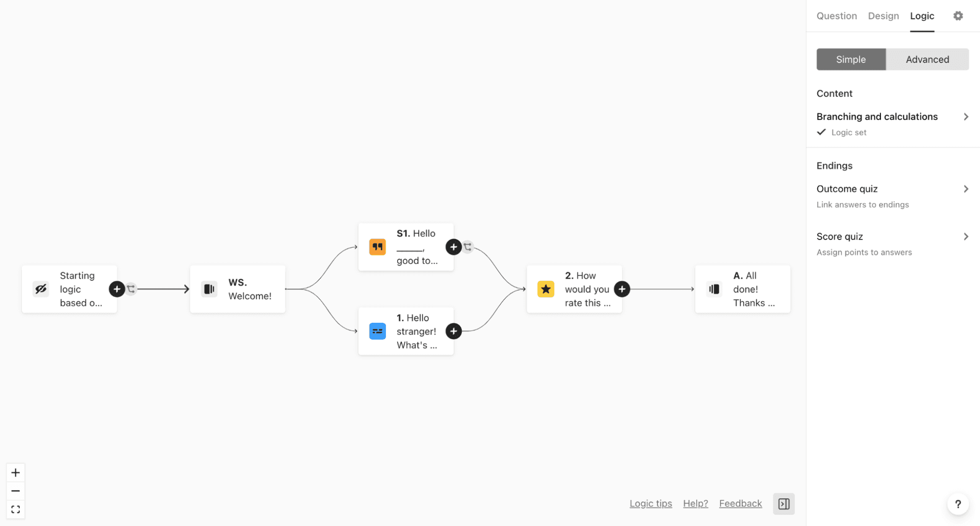
Task: Open the workspace settings gear icon
Action: 958,16
